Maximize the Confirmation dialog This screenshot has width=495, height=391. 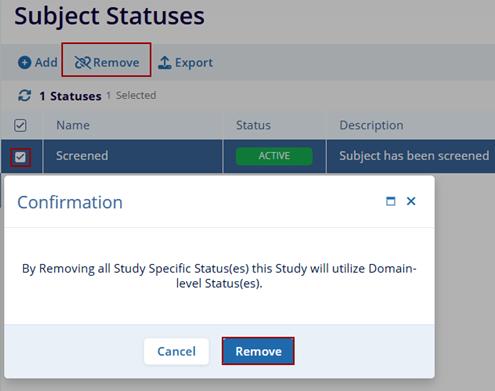coord(391,201)
